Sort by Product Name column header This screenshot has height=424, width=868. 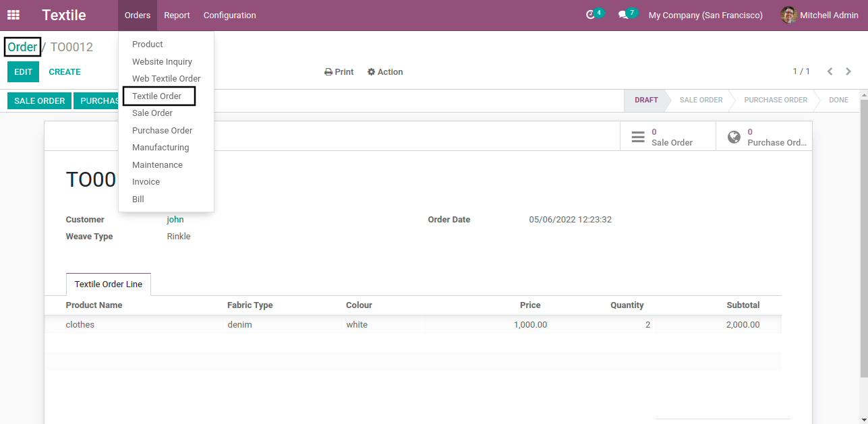(x=94, y=305)
